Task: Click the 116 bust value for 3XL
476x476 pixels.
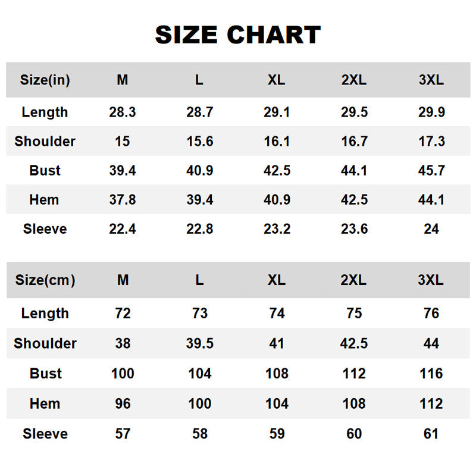Action: [431, 373]
